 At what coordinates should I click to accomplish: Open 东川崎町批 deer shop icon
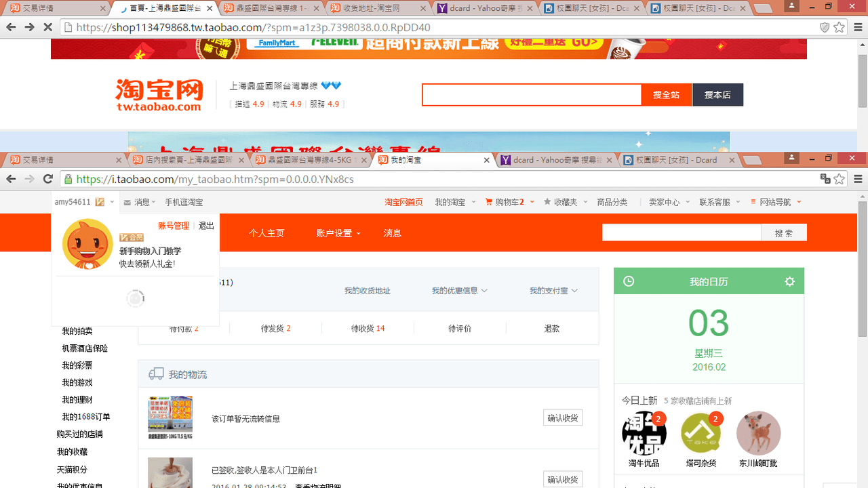758,433
